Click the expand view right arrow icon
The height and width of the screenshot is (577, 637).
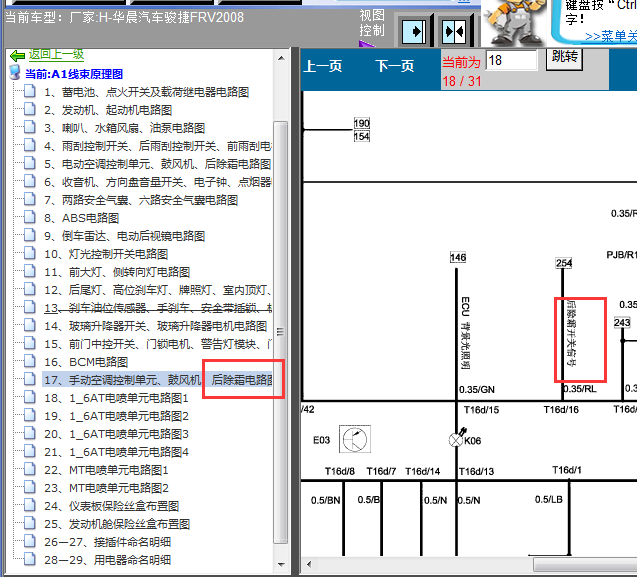414,31
